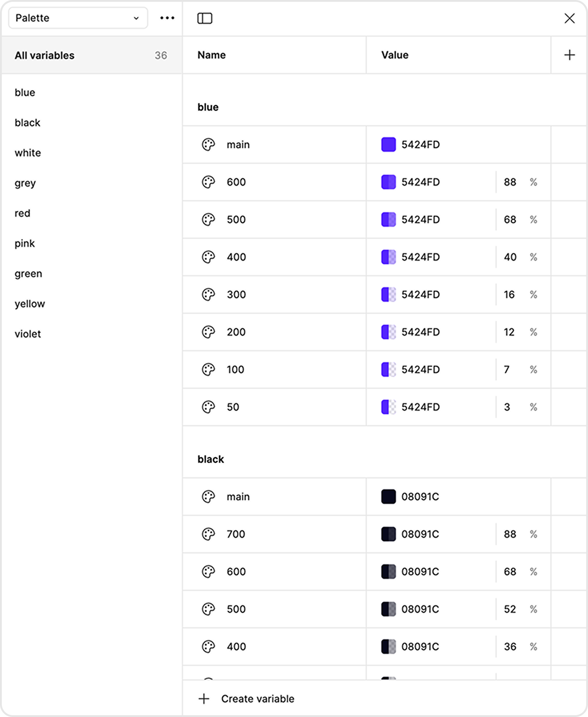Viewport: 588px width, 717px height.
Task: Select the violet group in sidebar
Action: 27,334
